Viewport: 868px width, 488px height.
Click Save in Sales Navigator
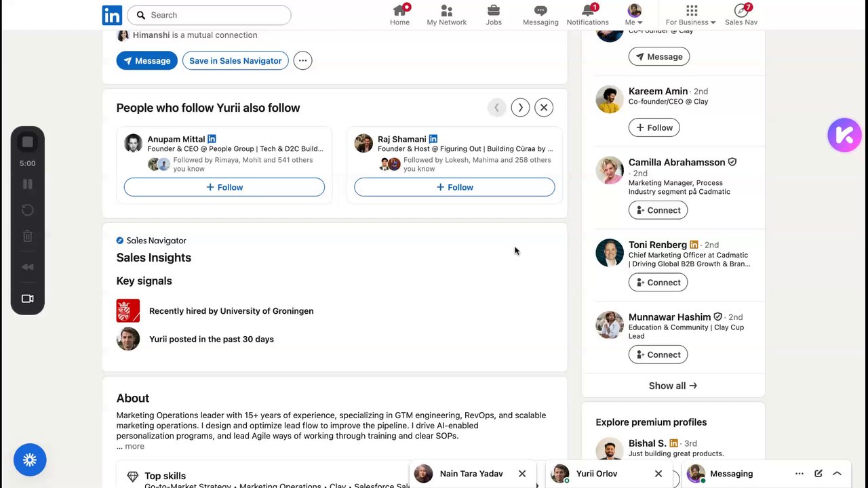pyautogui.click(x=235, y=61)
